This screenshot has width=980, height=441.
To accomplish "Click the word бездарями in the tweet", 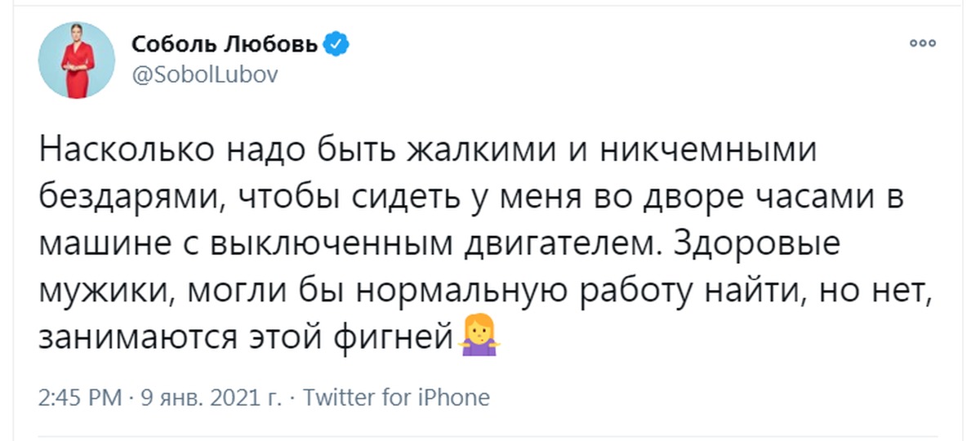I will pyautogui.click(x=128, y=198).
